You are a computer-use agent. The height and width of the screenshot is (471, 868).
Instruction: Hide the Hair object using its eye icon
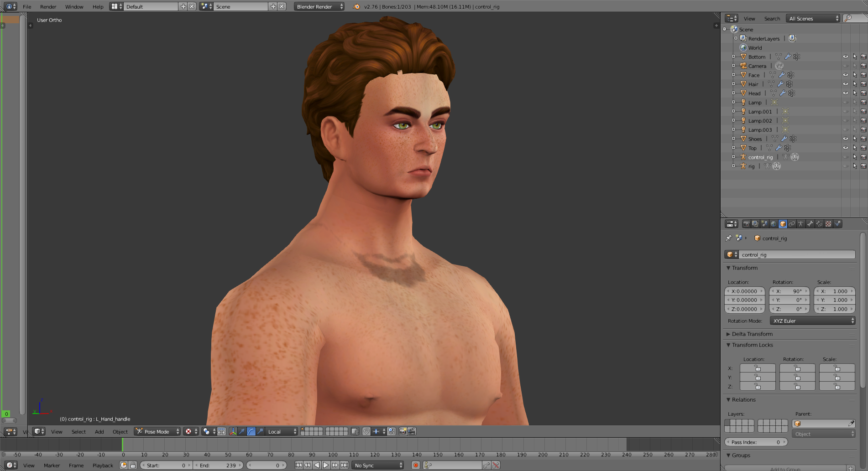pyautogui.click(x=845, y=84)
